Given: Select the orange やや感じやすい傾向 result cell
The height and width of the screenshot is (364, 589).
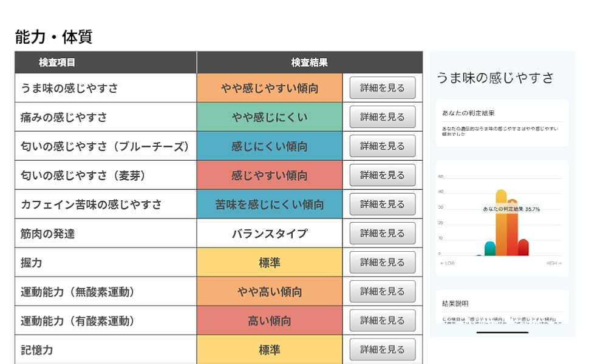Looking at the screenshot, I should 270,88.
